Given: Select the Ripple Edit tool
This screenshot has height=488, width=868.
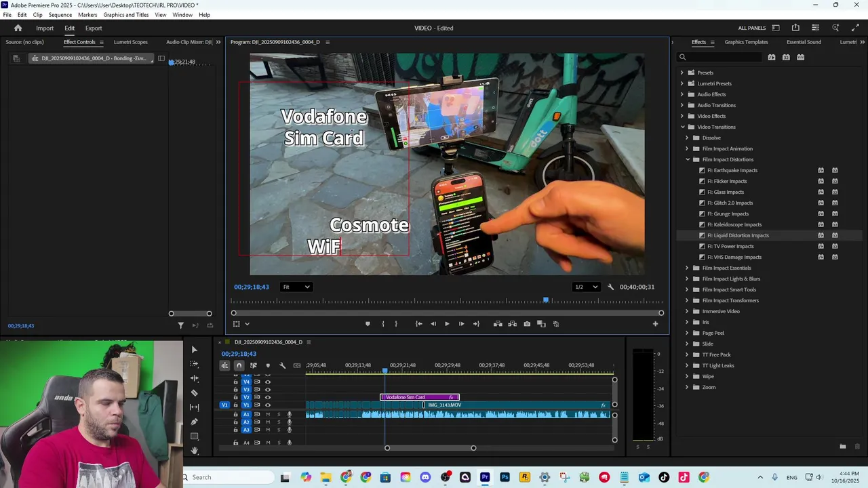Looking at the screenshot, I should (195, 378).
